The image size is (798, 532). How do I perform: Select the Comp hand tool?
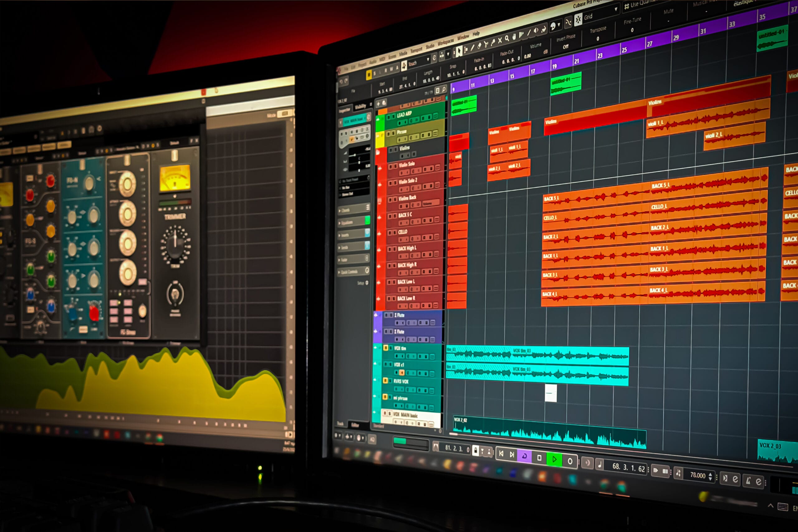point(514,36)
